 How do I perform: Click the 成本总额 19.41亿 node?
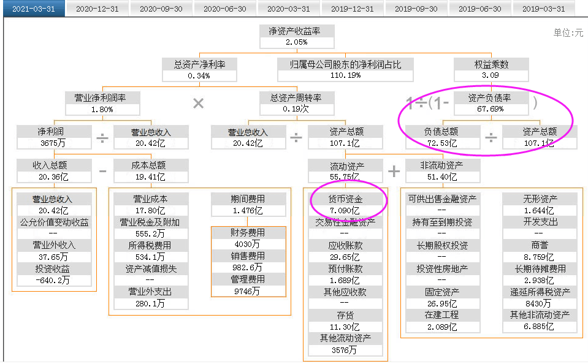[151, 171]
